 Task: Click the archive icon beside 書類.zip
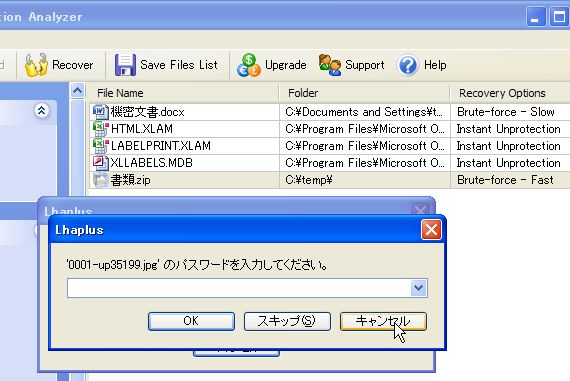[x=100, y=180]
